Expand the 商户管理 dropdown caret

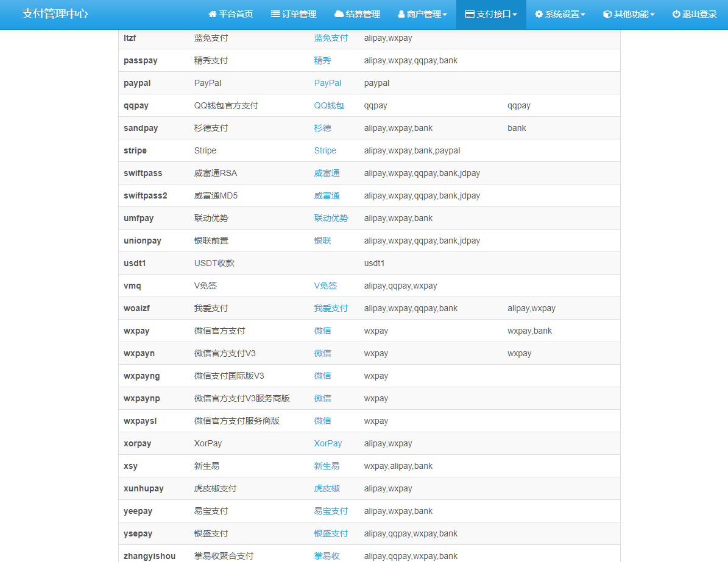(x=445, y=15)
